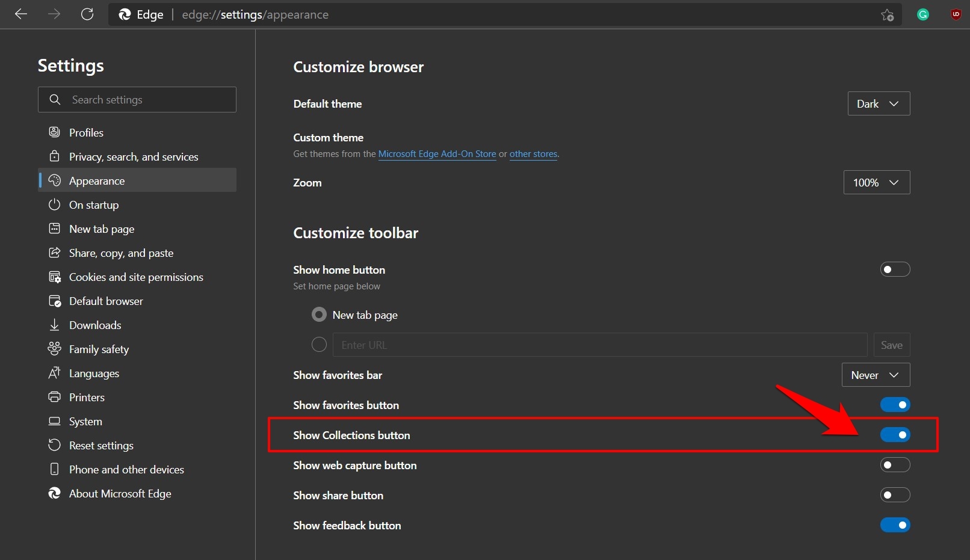
Task: Open Phone and other devices section
Action: 137,469
